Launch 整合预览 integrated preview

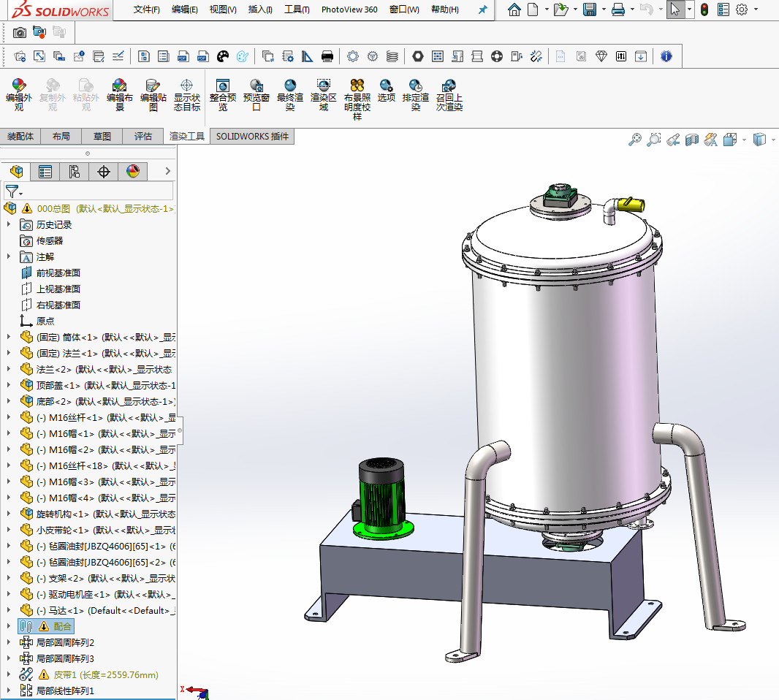point(223,87)
